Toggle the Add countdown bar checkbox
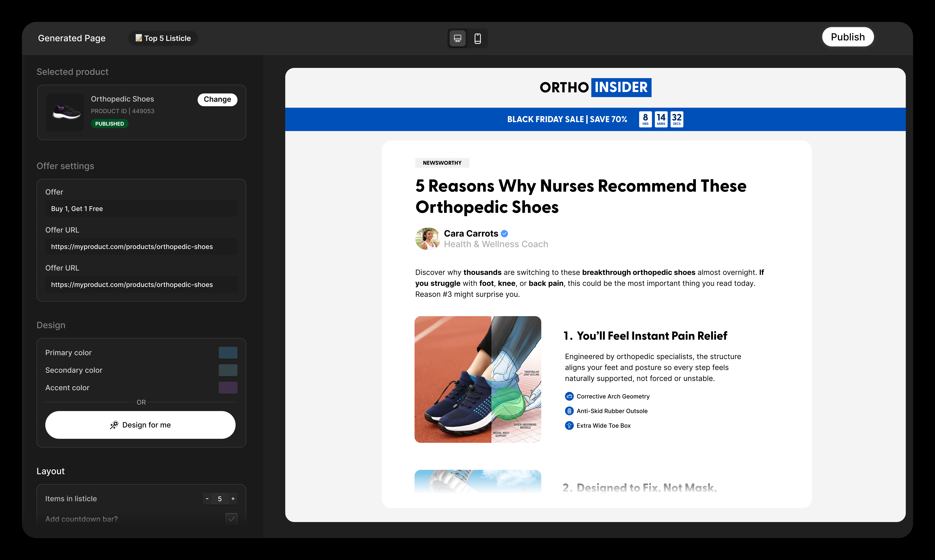935x560 pixels. (x=231, y=519)
